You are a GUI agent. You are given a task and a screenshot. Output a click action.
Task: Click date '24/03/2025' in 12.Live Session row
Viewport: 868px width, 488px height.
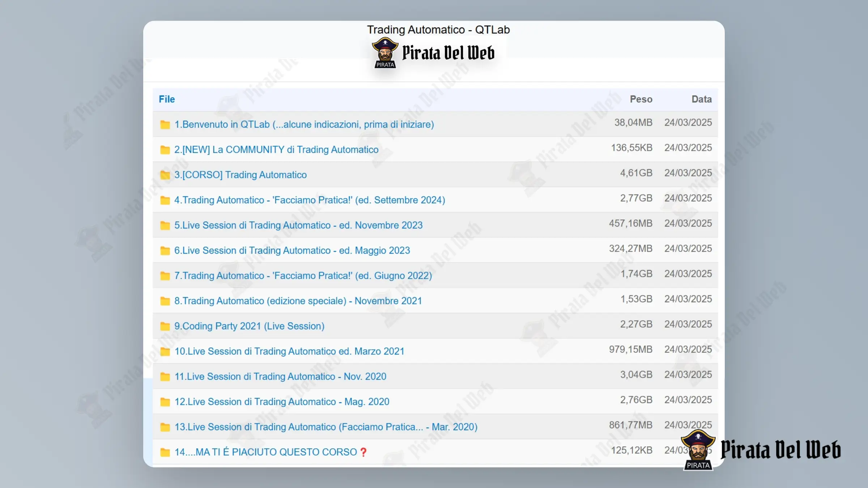click(688, 400)
